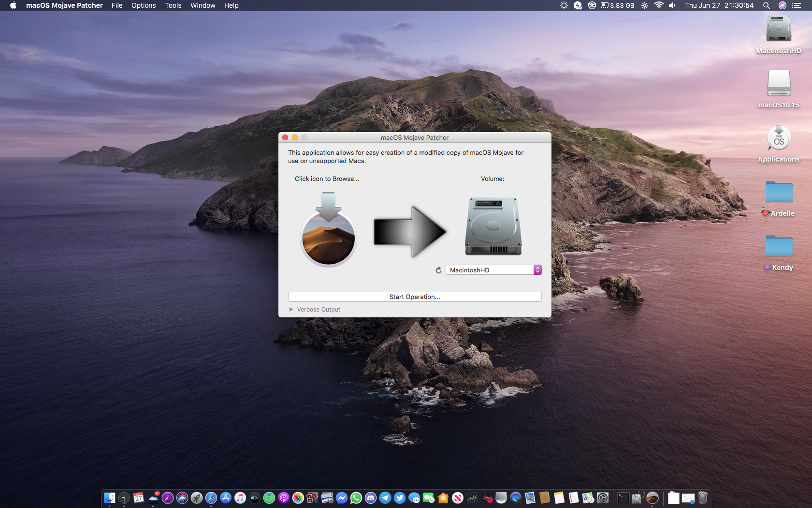Minimize the macOS Mojave Patcher window
The height and width of the screenshot is (508, 812).
(x=295, y=137)
